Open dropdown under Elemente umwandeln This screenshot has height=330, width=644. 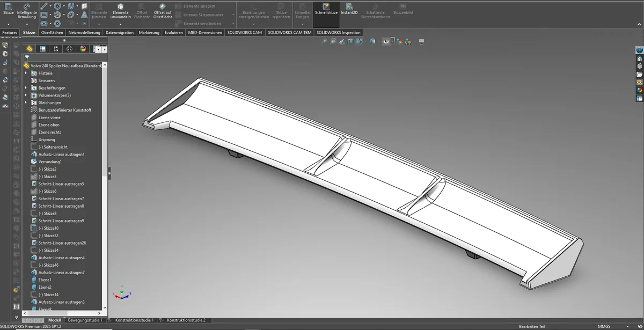(120, 23)
